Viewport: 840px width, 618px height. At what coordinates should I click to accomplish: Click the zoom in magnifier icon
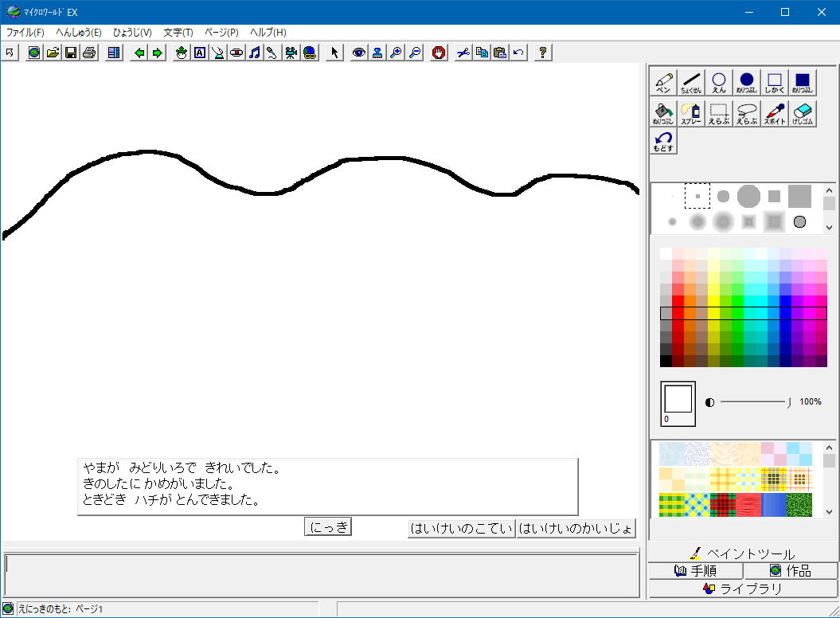click(x=396, y=53)
